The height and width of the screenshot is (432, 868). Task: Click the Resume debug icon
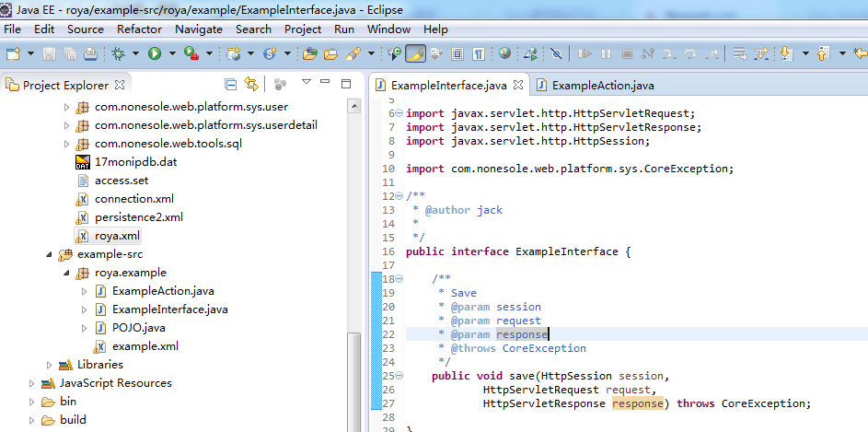coord(584,53)
